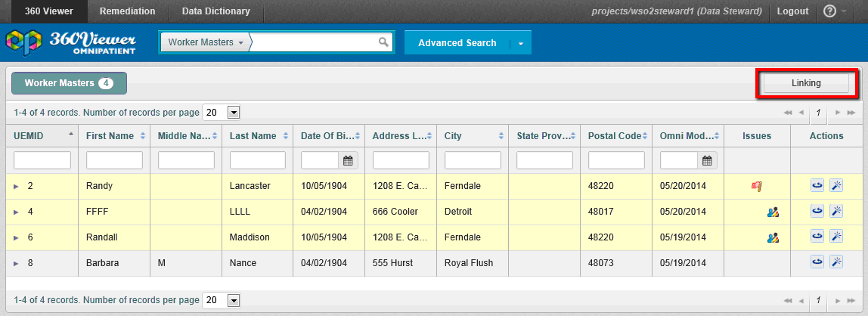Open the Advanced Search dropdown arrow
This screenshot has height=316, width=868.
tap(521, 43)
